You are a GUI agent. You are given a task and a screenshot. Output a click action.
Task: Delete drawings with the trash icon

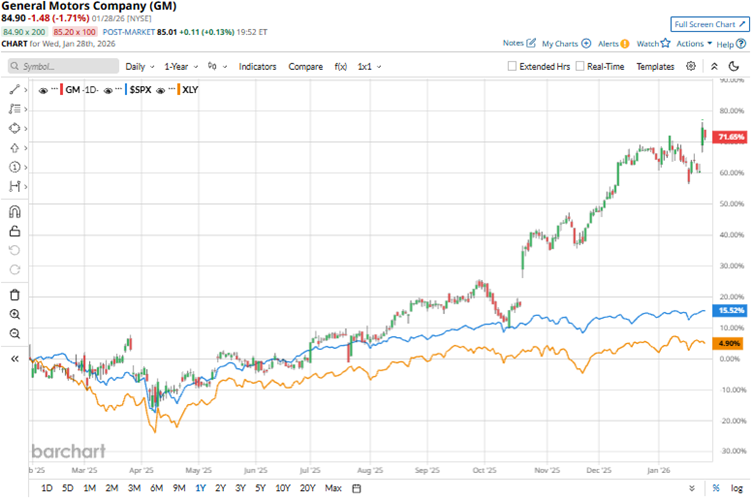coord(14,294)
